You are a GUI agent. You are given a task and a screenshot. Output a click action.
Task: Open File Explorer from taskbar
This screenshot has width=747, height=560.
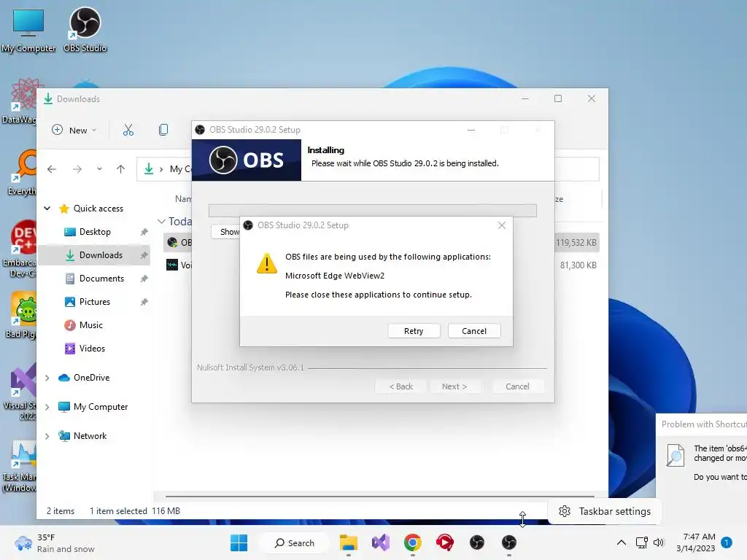point(348,542)
